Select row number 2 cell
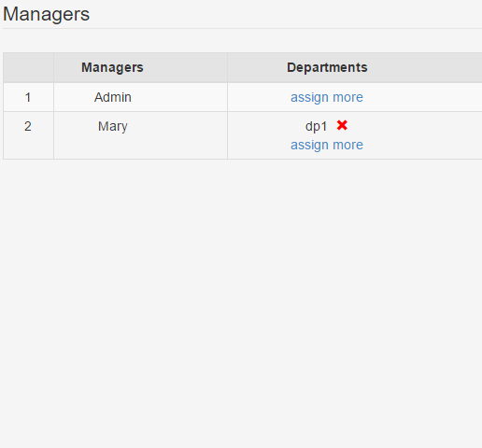Viewport: 482px width, 448px height. coord(28,135)
